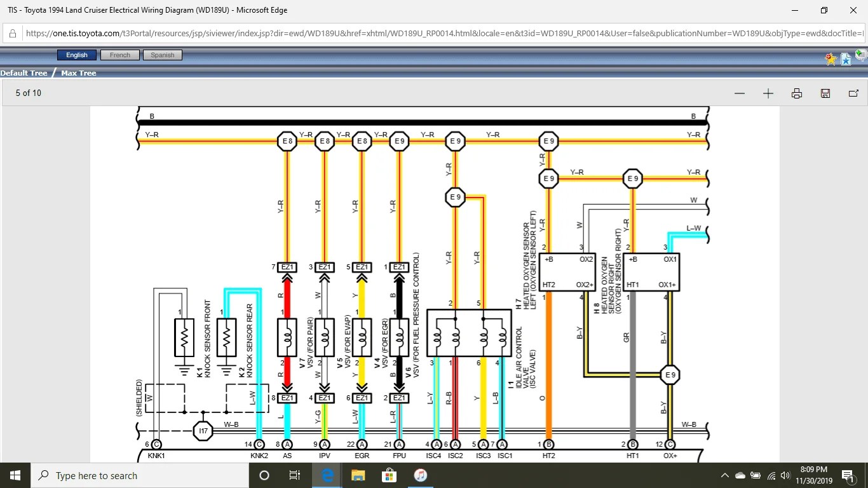Zoom in the PDF with plus icon
Image resolution: width=868 pixels, height=488 pixels.
point(768,93)
